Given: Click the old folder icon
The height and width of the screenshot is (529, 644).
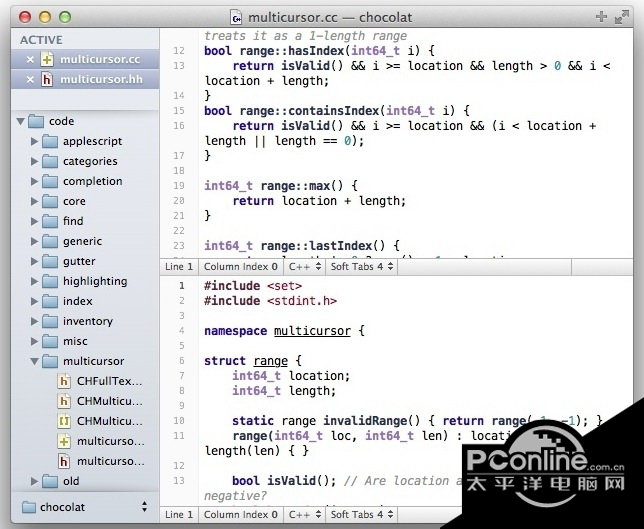Looking at the screenshot, I should pos(50,481).
